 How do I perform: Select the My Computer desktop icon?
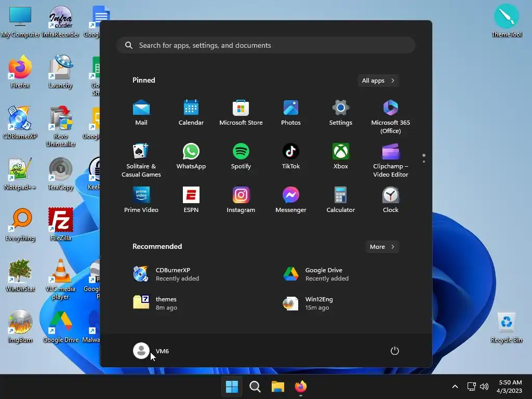pos(20,22)
